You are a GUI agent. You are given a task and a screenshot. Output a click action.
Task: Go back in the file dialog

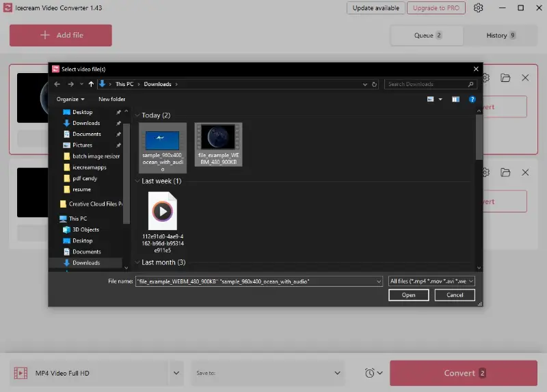(57, 84)
